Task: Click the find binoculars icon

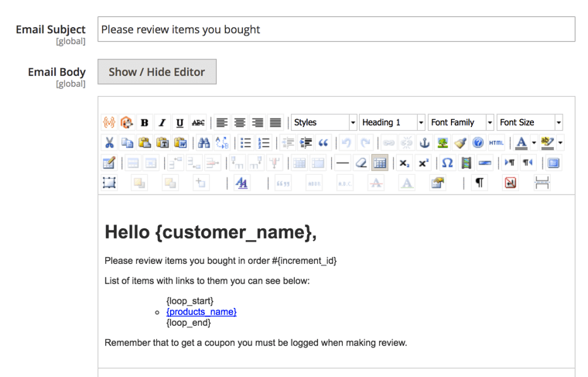Action: (x=204, y=142)
